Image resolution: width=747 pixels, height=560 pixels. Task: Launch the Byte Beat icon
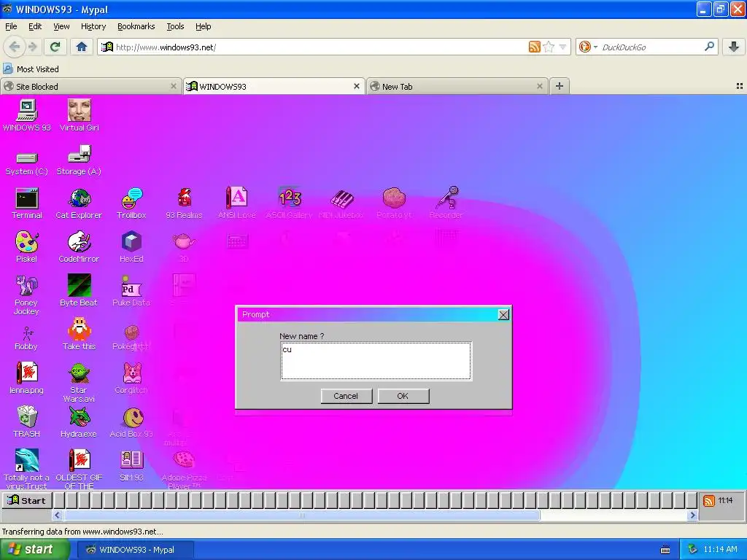pos(79,290)
